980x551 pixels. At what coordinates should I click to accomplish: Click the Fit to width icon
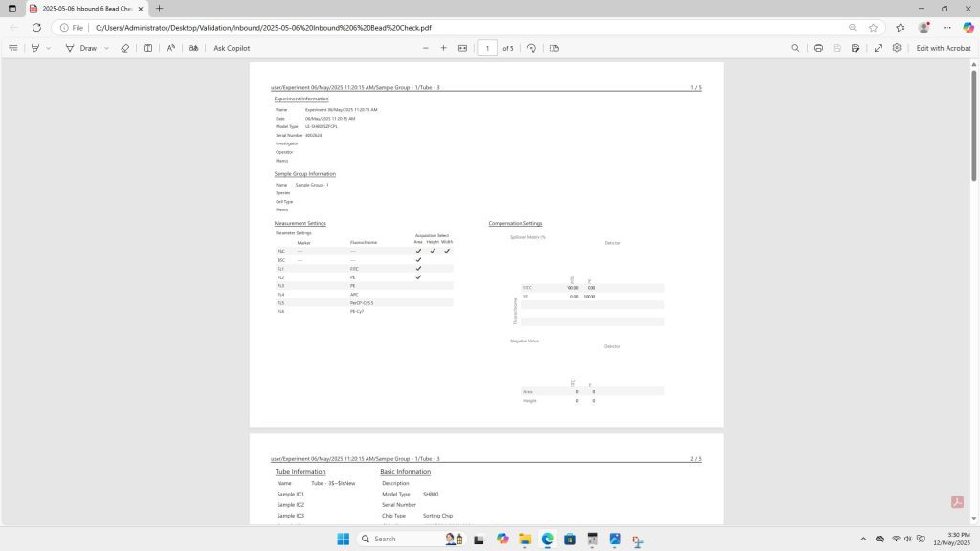[462, 48]
